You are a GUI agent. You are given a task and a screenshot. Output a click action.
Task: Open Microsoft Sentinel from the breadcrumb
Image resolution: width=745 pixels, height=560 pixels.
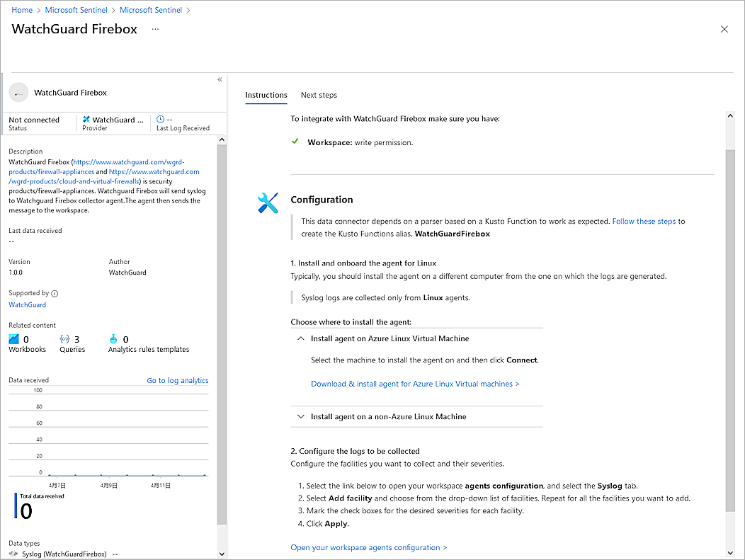[x=76, y=10]
